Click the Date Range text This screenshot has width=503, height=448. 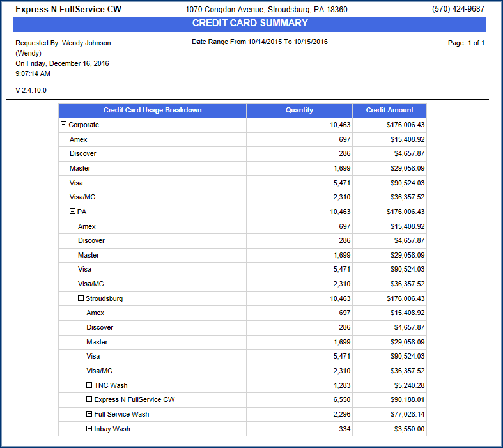coord(259,42)
